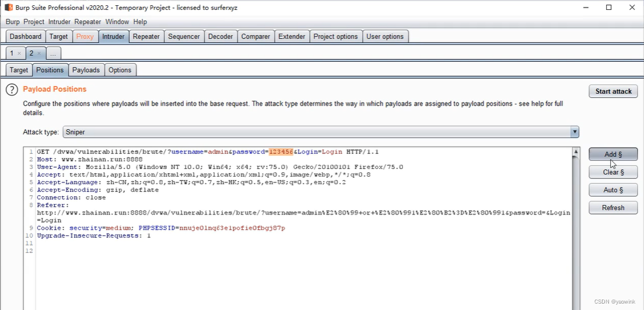This screenshot has height=310, width=644.
Task: Open the Intruder menu
Action: [x=60, y=22]
